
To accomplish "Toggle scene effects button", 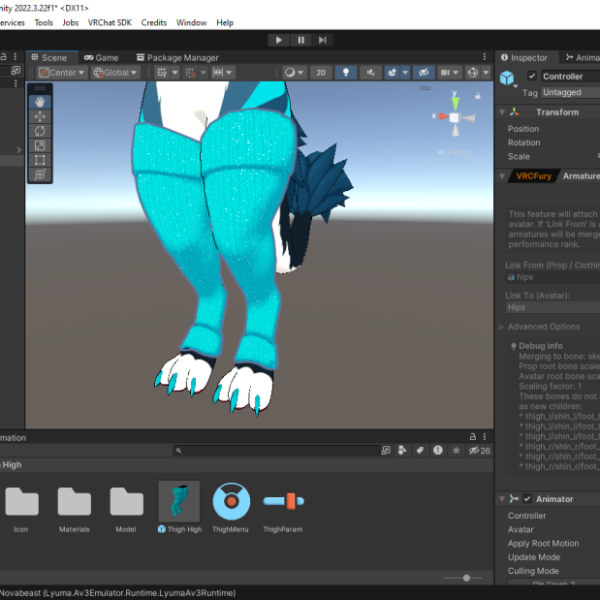I will point(392,72).
